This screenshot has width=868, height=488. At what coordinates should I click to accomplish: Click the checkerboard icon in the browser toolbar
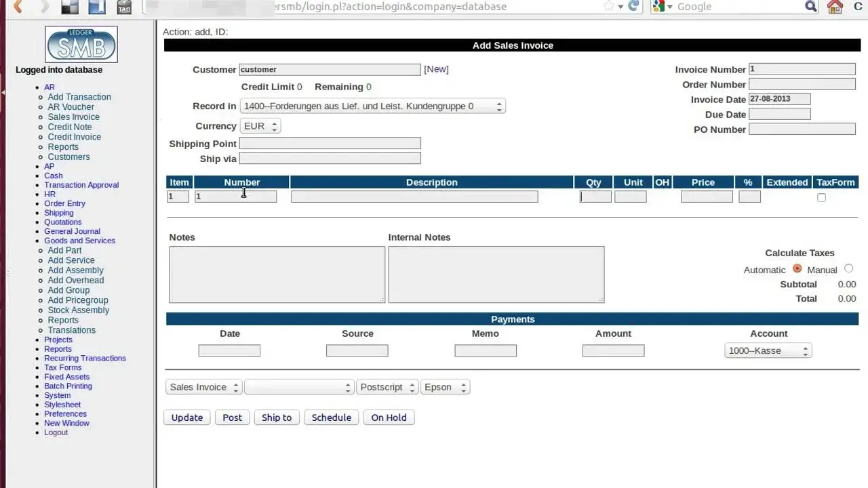click(x=69, y=6)
